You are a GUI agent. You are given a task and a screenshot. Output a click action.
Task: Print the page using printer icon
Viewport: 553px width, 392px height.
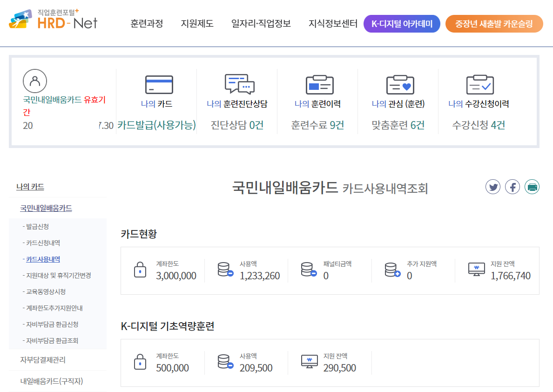[532, 186]
